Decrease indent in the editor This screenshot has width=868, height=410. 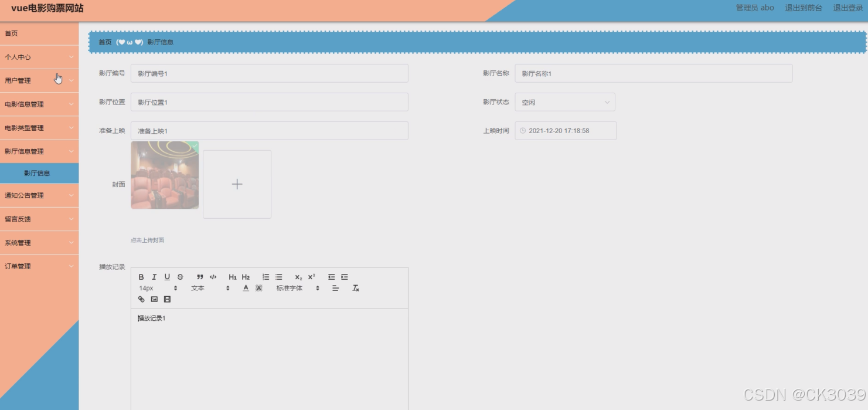(x=331, y=277)
